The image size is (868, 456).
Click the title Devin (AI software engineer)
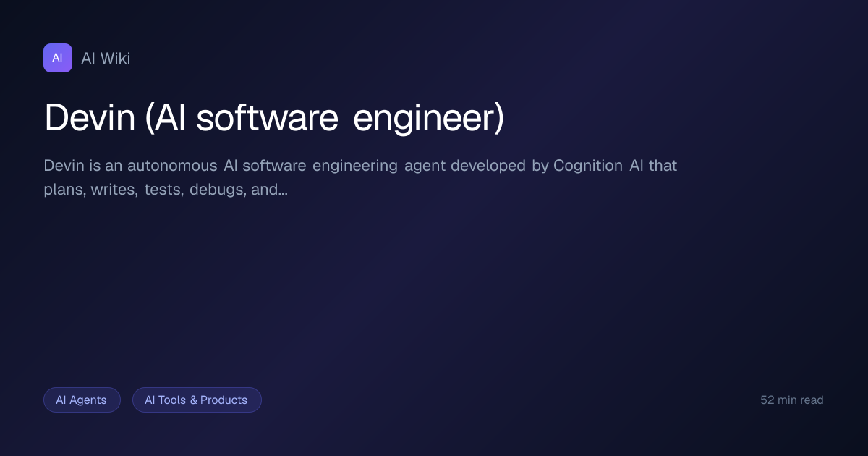click(274, 117)
